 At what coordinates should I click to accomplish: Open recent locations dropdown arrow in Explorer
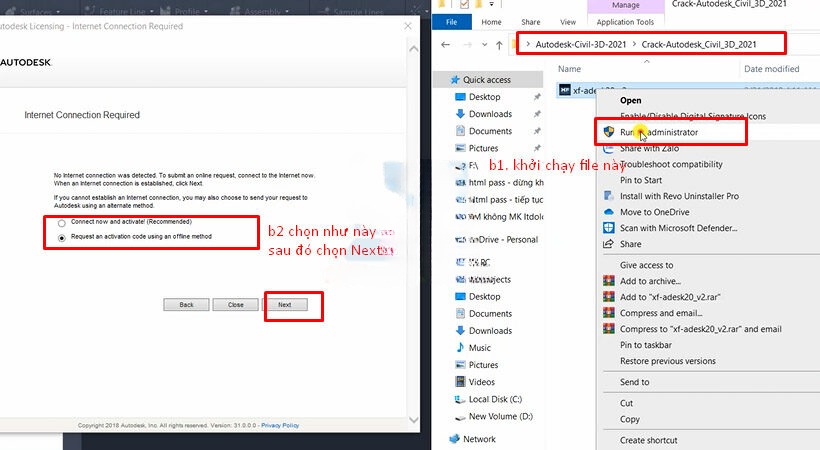484,45
